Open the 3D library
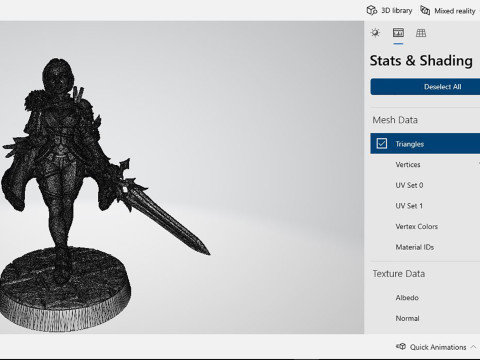This screenshot has width=480, height=360. 389,11
